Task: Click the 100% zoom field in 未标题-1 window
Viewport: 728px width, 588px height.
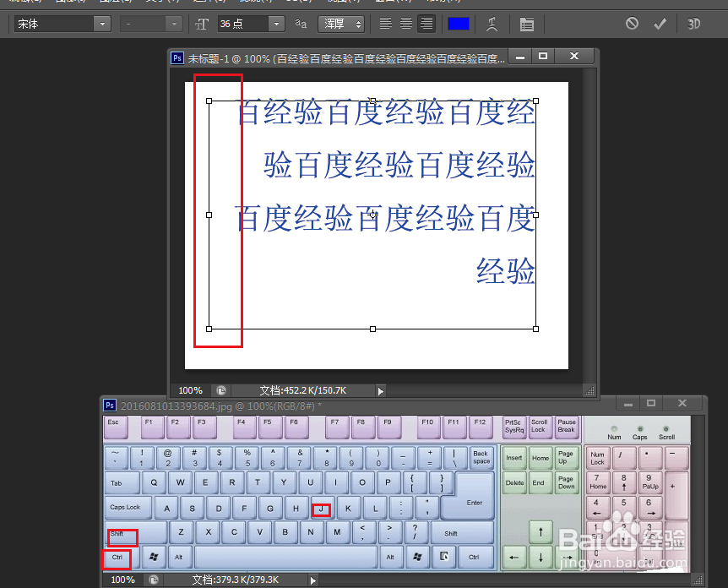Action: (x=190, y=390)
